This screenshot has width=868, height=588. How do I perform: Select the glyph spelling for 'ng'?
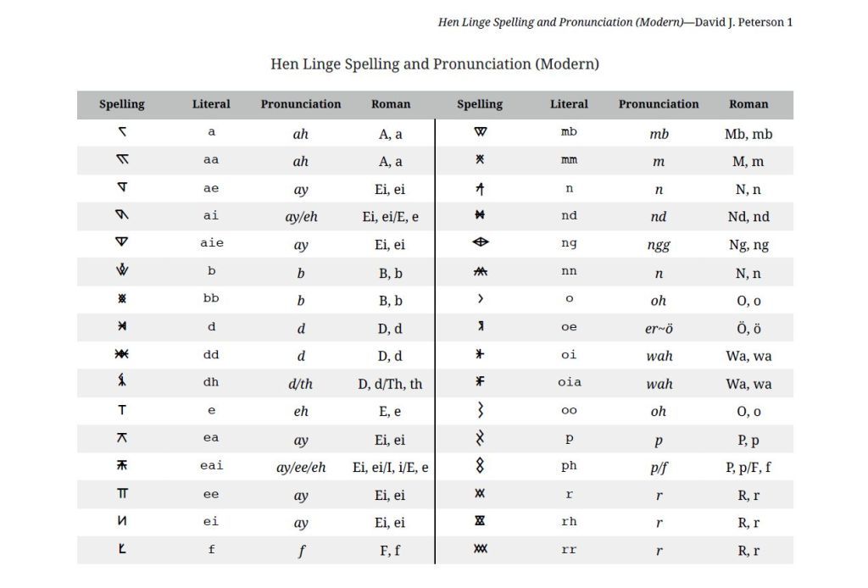[x=480, y=241]
